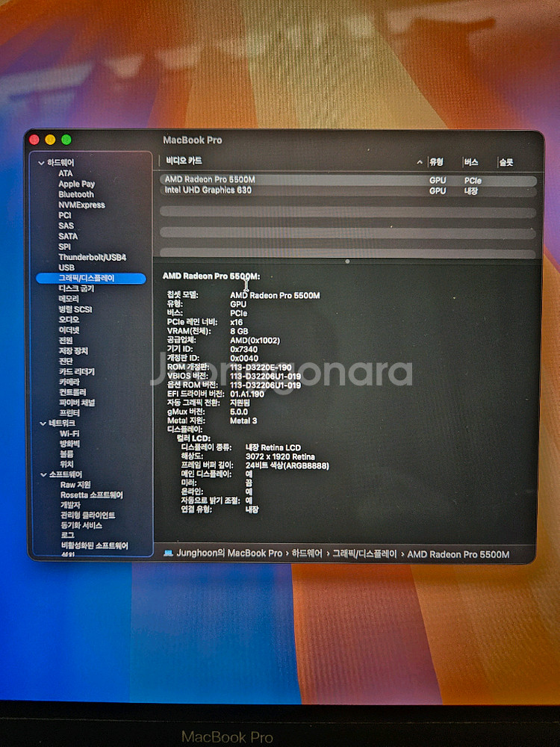Viewport: 560px width, 747px height.
Task: Select 방화벽 under 네트워크
Action: [x=69, y=444]
